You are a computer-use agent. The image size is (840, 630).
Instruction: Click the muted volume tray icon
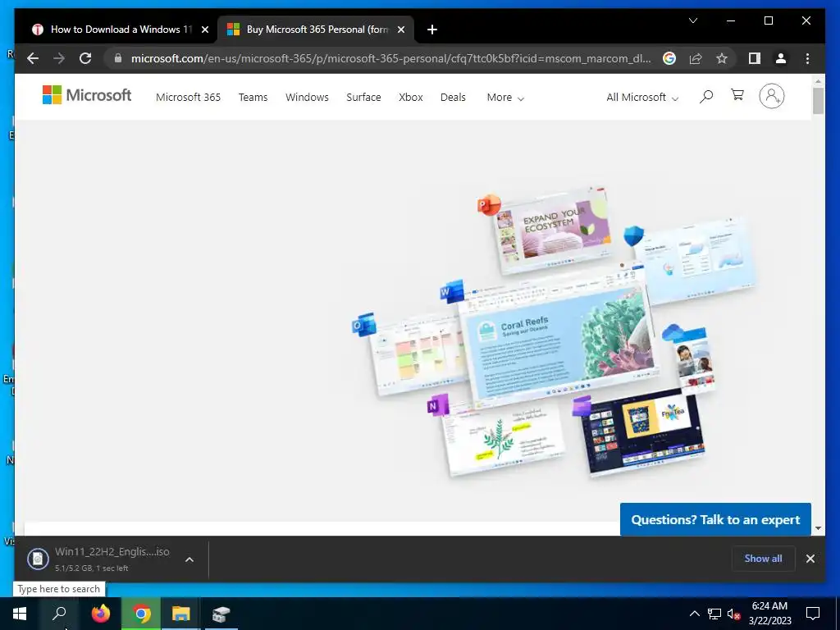(x=734, y=614)
